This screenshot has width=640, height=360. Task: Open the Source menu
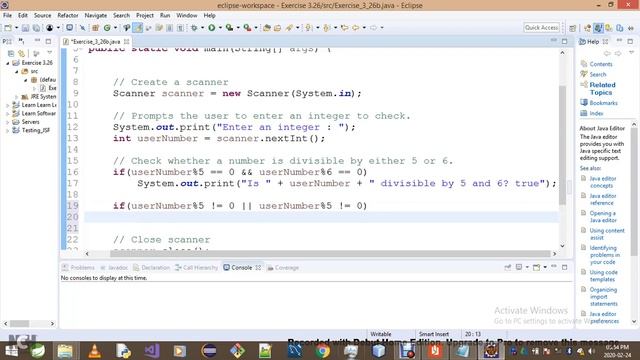pyautogui.click(x=42, y=16)
